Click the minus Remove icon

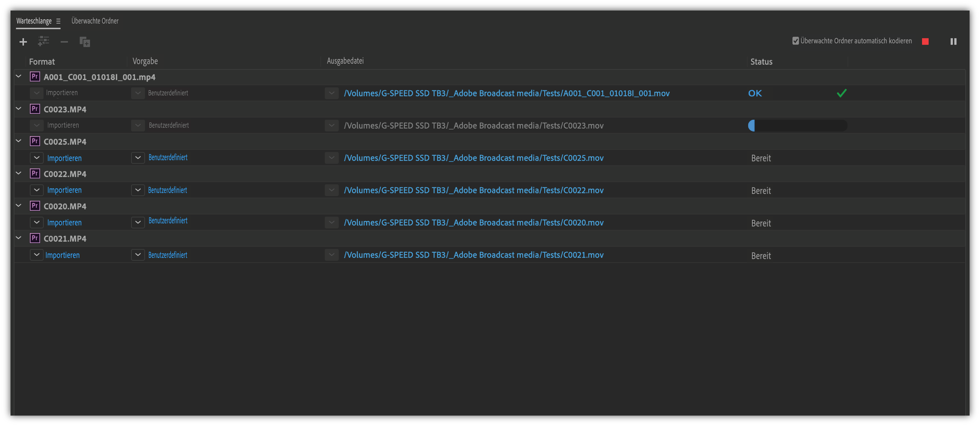[64, 42]
